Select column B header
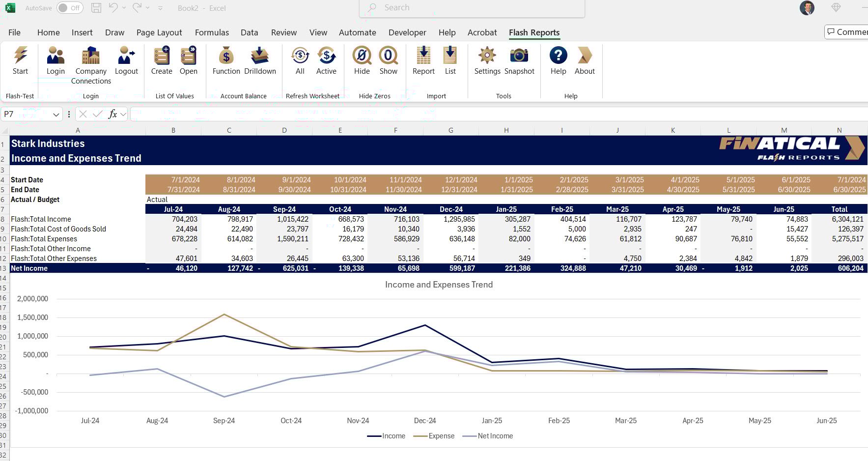Viewport: 868px width, 461px height. [x=173, y=130]
